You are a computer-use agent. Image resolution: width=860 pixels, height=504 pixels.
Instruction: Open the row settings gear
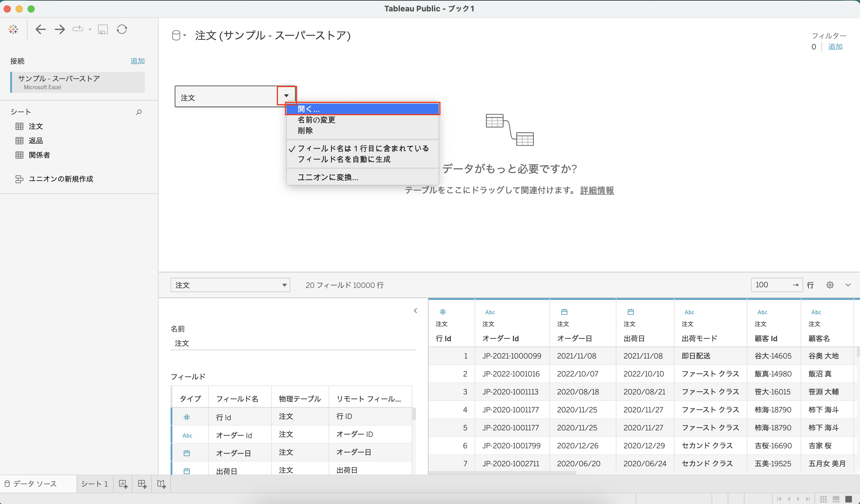[830, 285]
